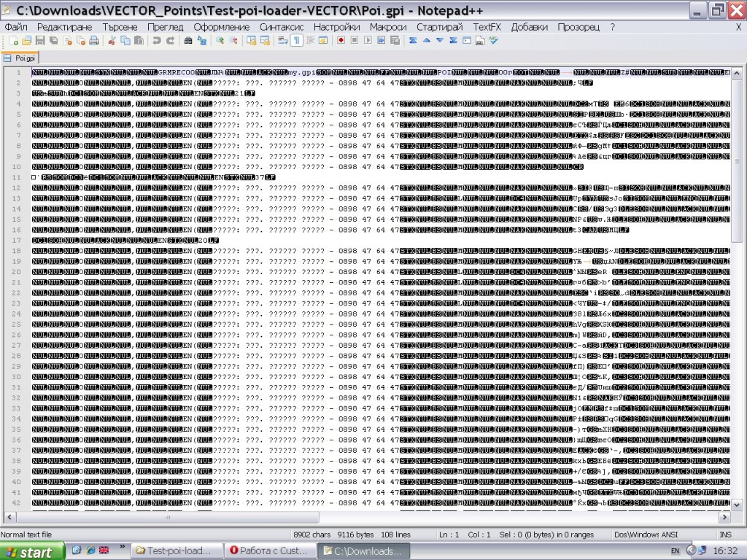Click the vertical scrollbar down arrow
Image resolution: width=747 pixels, height=560 pixels.
[737, 504]
